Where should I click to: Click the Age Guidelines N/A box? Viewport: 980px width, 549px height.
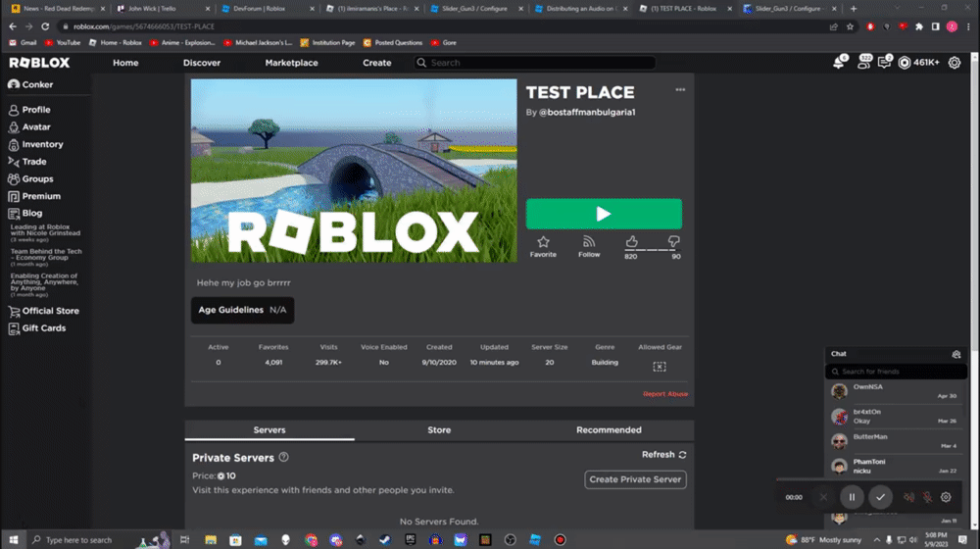[242, 310]
